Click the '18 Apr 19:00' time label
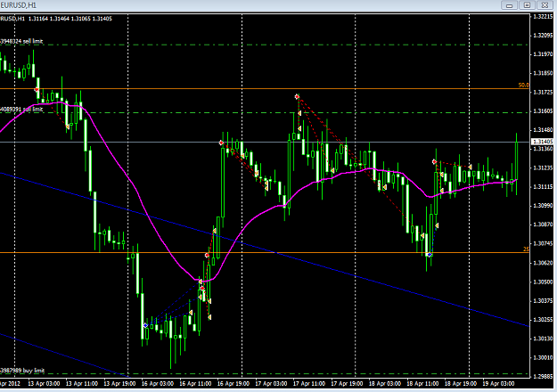The image size is (557, 392). pos(461,383)
